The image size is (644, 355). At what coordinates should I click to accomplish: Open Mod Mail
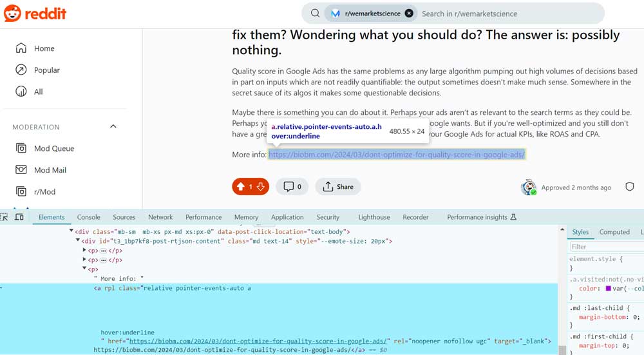pyautogui.click(x=50, y=170)
